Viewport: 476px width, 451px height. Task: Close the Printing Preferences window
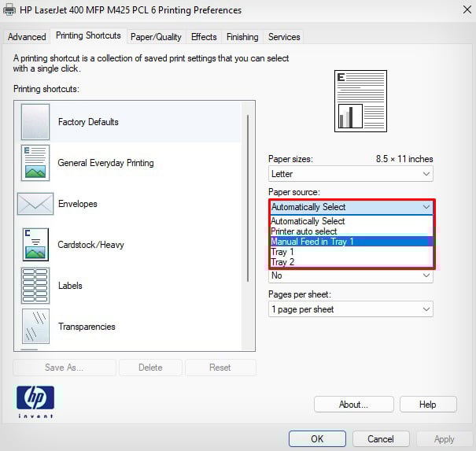click(467, 9)
